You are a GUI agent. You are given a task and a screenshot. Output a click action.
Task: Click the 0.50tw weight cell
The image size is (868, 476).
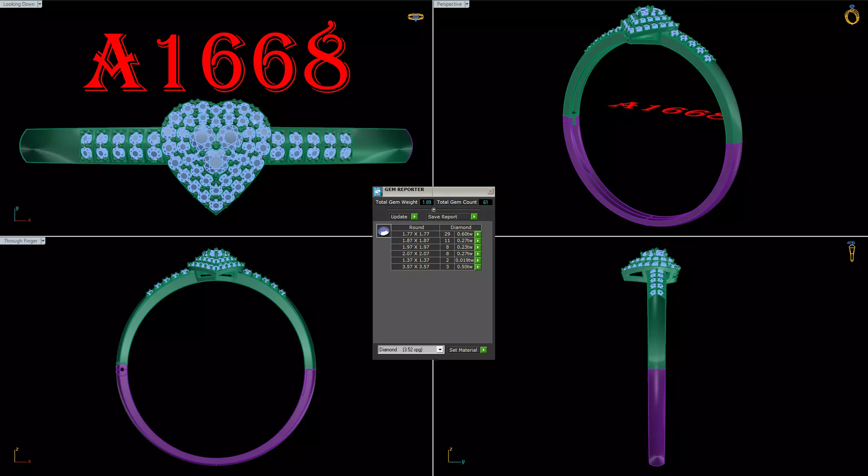coord(464,267)
